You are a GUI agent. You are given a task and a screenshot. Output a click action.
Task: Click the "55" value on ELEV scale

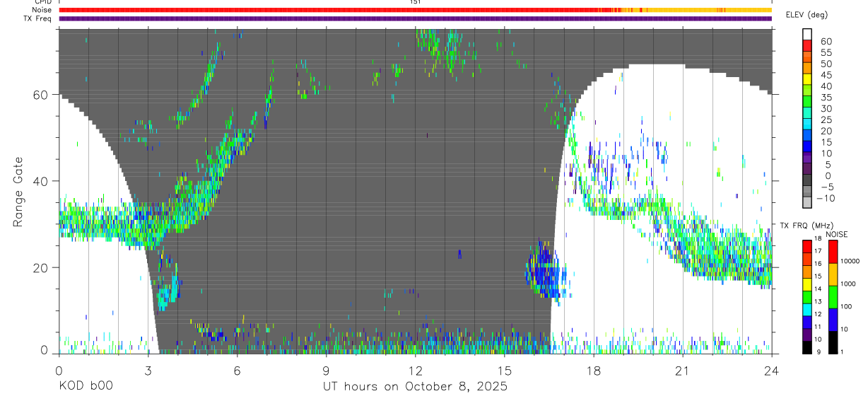point(826,52)
